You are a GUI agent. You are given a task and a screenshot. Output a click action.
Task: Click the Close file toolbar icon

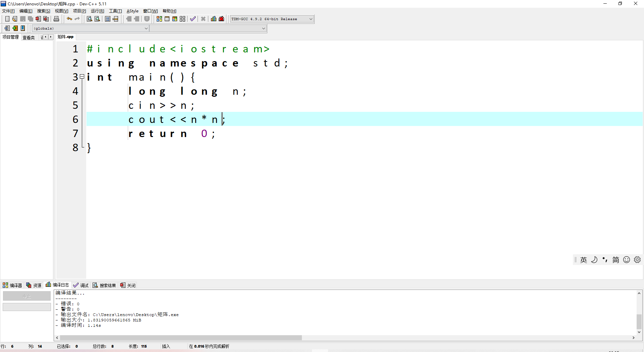pos(38,19)
